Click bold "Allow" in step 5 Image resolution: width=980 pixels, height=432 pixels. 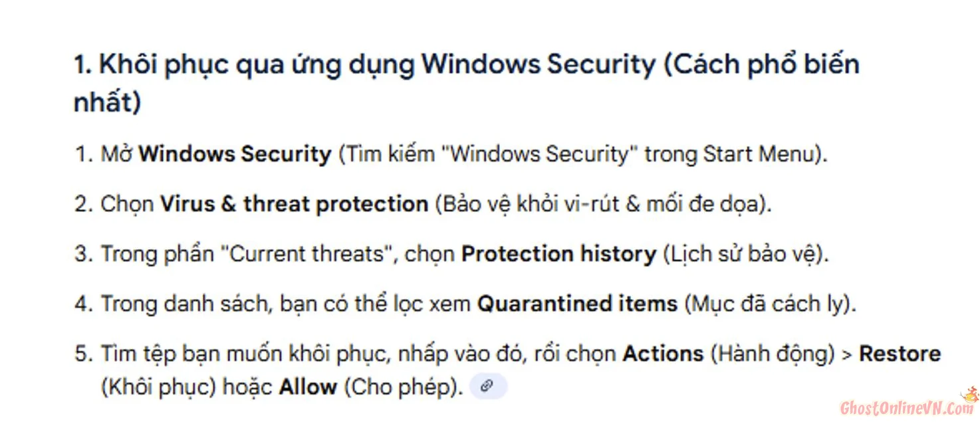(308, 387)
